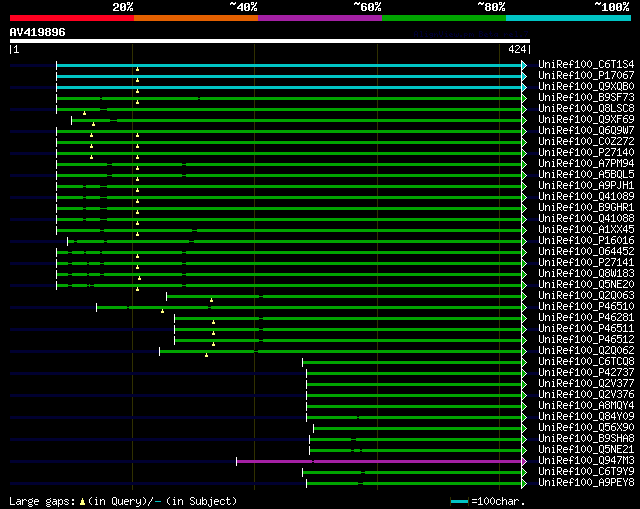Select the UniRef100_B9SHA8 label
Viewport: 640px width, 509px height.
[x=586, y=439]
